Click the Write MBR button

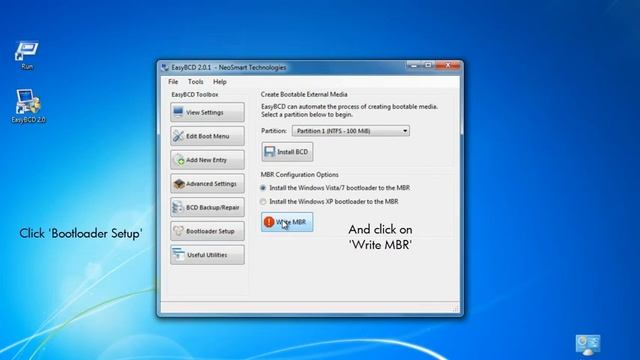coord(287,222)
